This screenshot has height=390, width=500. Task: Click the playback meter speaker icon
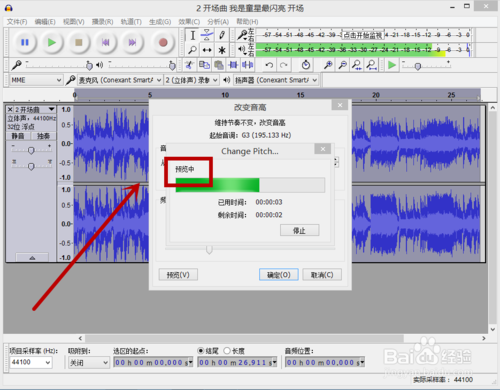(242, 50)
